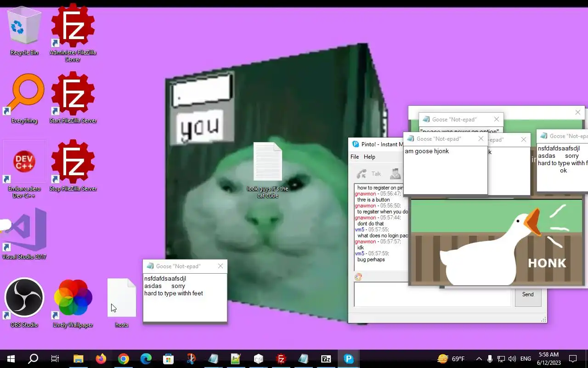Open the Lively Wallpaper shortcut
This screenshot has width=588, height=368.
click(73, 303)
